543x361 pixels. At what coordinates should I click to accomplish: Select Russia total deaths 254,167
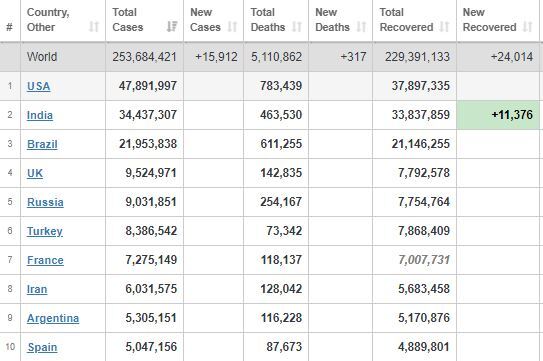pyautogui.click(x=281, y=202)
